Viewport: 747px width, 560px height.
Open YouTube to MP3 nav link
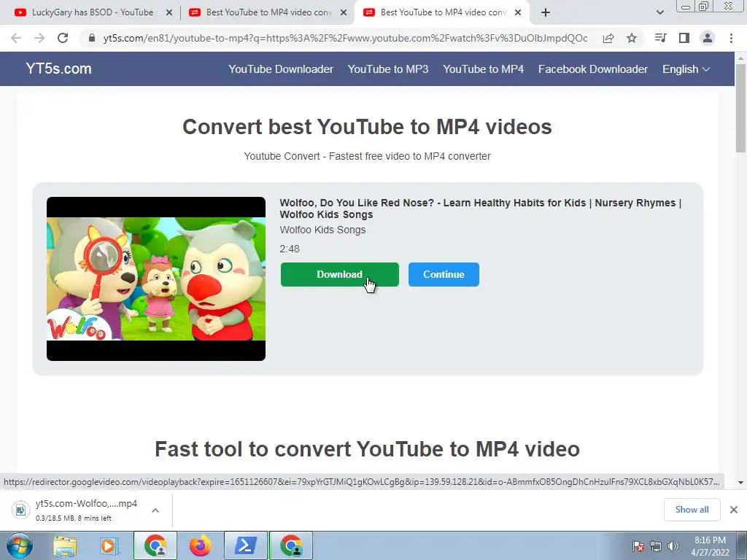coord(388,69)
